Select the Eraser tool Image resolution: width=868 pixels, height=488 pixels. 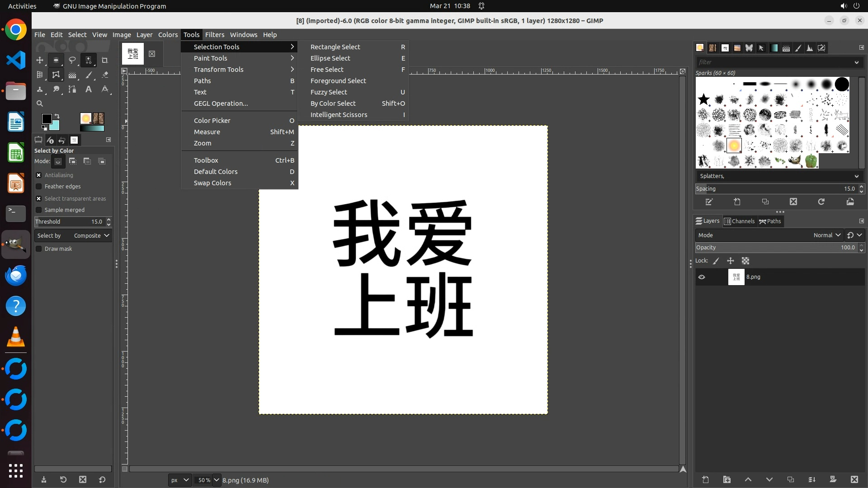pyautogui.click(x=105, y=75)
